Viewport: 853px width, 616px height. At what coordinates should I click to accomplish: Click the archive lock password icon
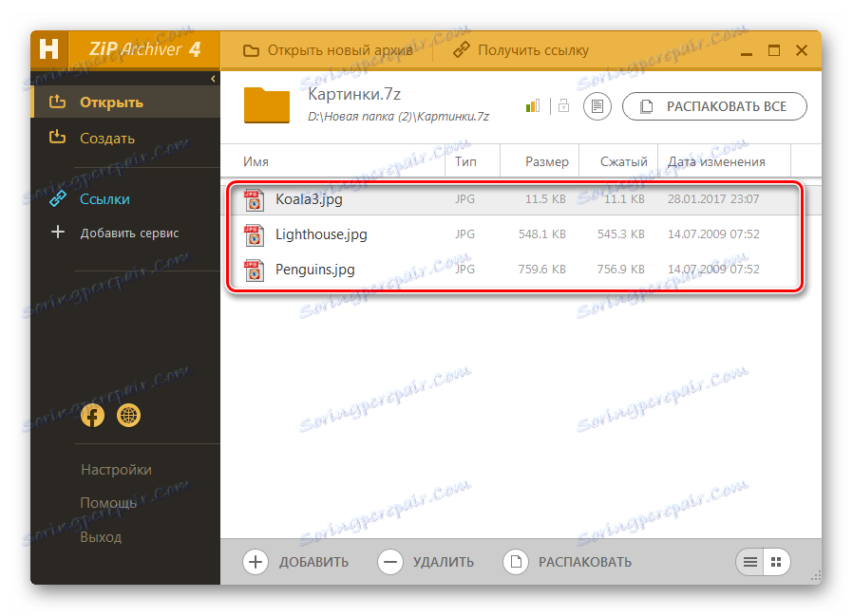pos(564,105)
